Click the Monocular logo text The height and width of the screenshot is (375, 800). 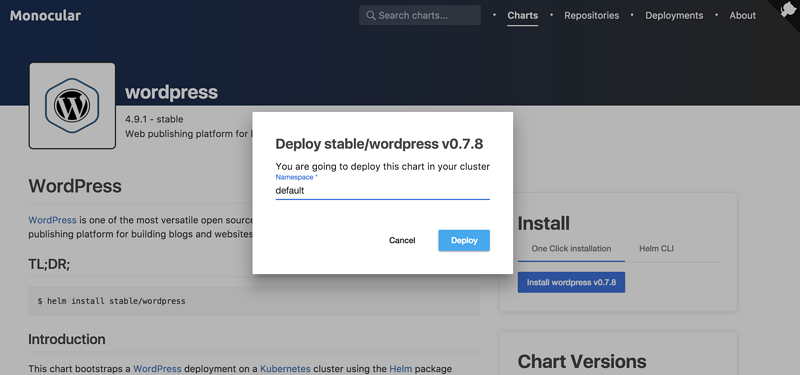point(45,16)
